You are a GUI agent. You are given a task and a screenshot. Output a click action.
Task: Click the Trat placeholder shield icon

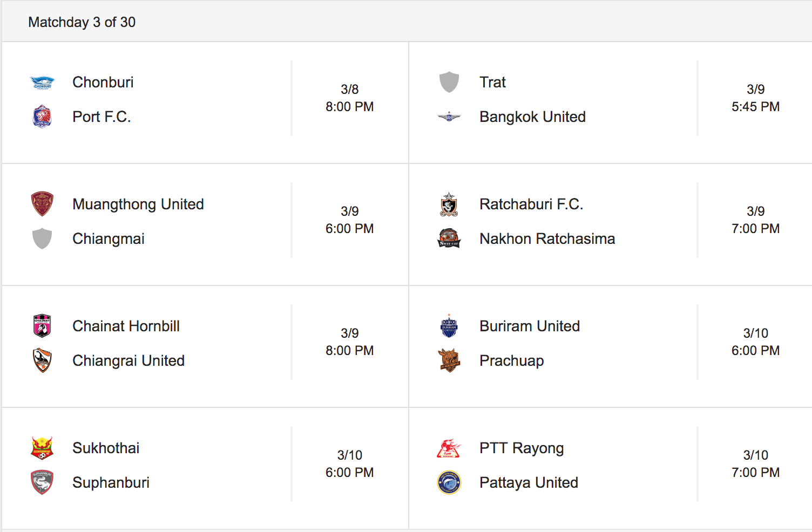(449, 82)
